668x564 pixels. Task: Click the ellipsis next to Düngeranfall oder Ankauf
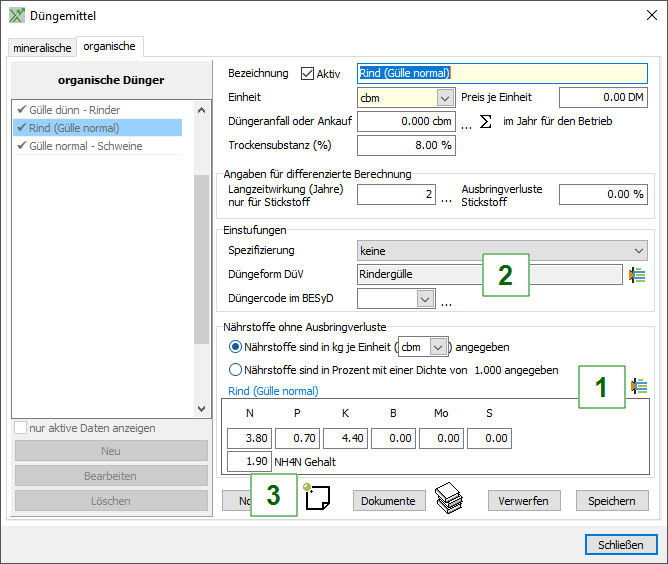click(x=466, y=123)
